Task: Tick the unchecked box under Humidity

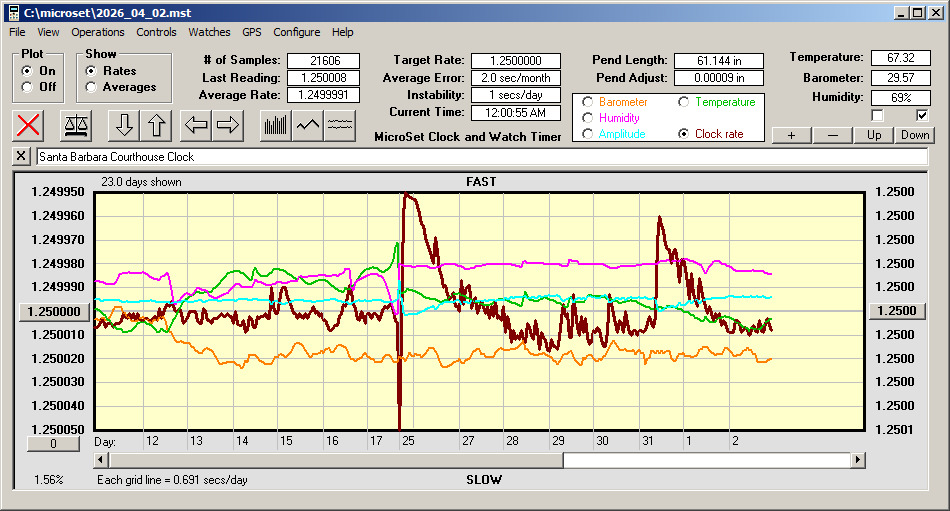Action: (x=878, y=115)
